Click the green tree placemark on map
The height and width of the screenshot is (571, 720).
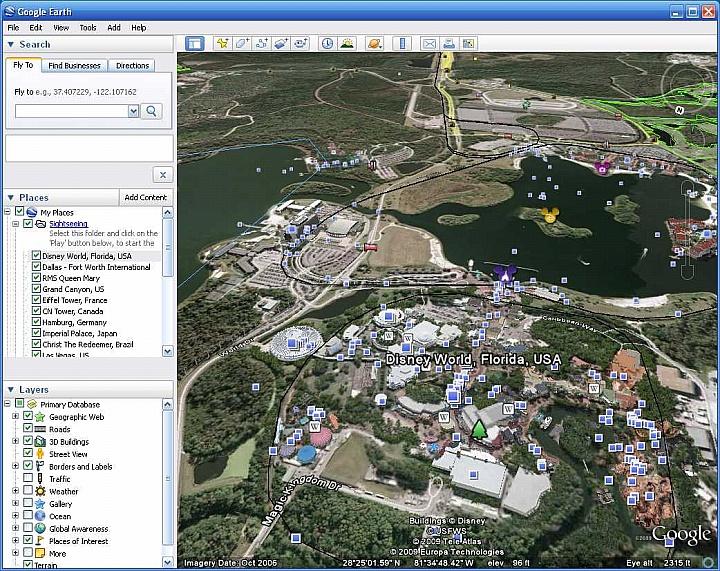point(479,429)
